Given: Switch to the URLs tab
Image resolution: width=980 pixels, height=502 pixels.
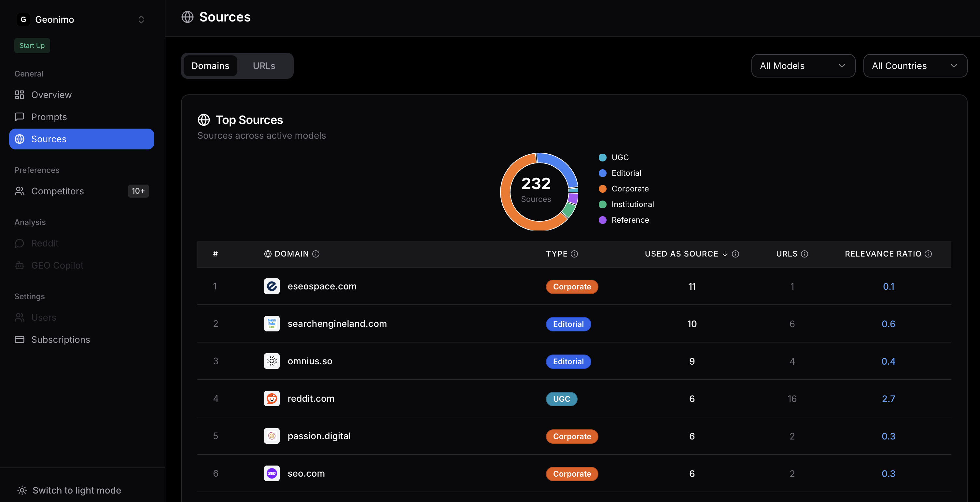Looking at the screenshot, I should (264, 66).
